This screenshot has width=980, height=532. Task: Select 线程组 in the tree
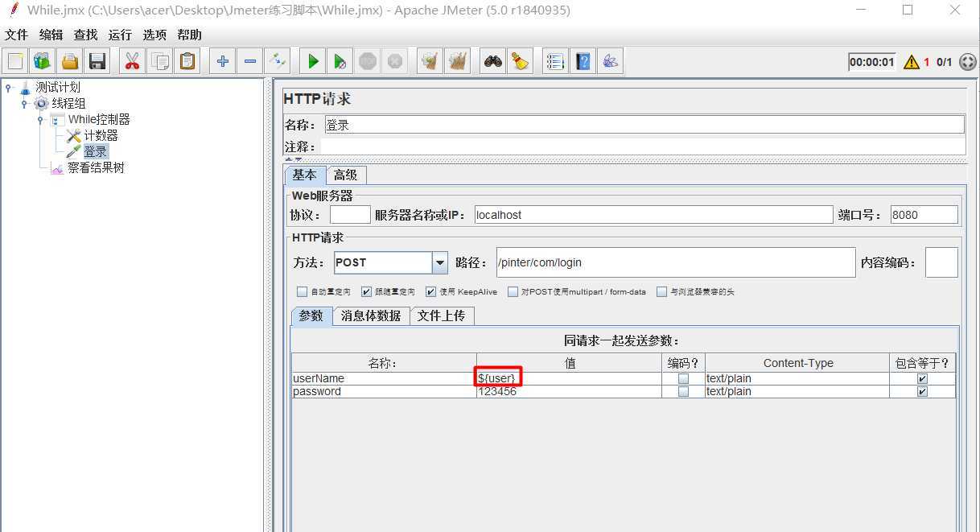click(x=69, y=104)
